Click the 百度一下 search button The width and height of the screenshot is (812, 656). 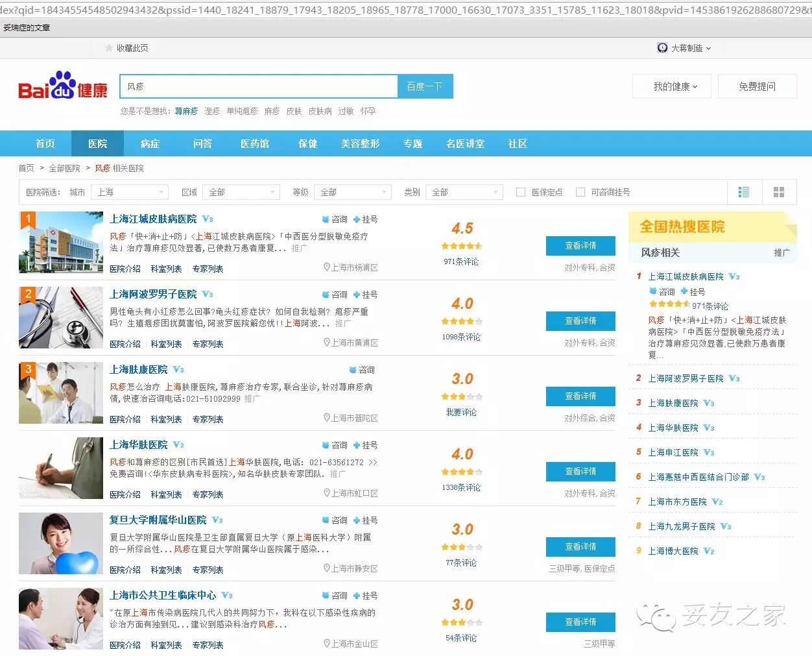425,86
